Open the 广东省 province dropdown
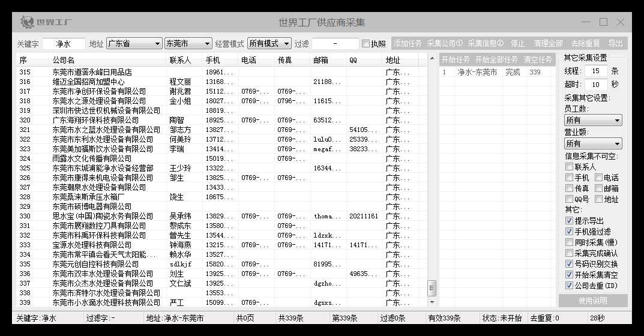 point(134,43)
